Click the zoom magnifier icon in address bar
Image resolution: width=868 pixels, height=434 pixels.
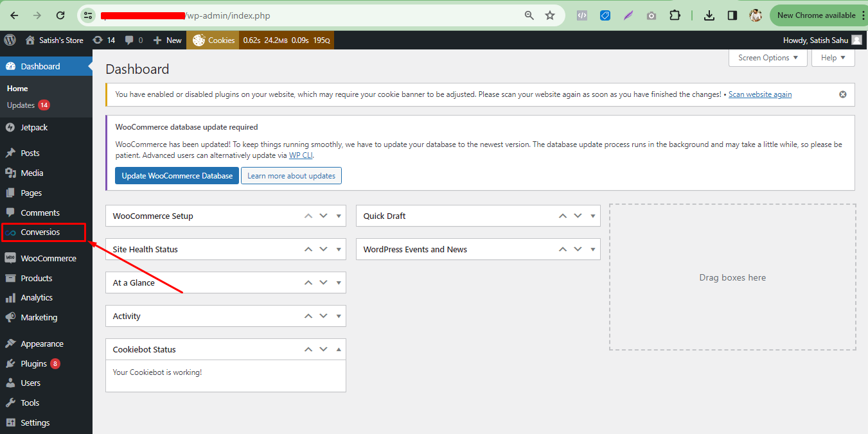pos(529,15)
